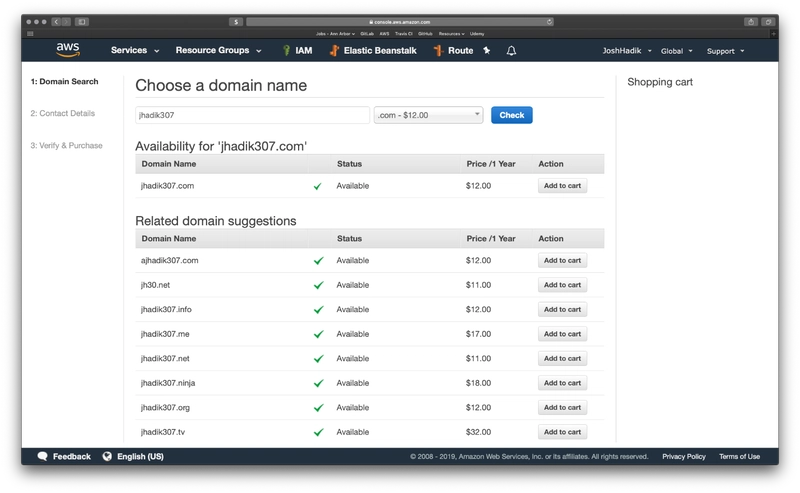This screenshot has width=800, height=493.
Task: Open the Support menu
Action: point(725,51)
